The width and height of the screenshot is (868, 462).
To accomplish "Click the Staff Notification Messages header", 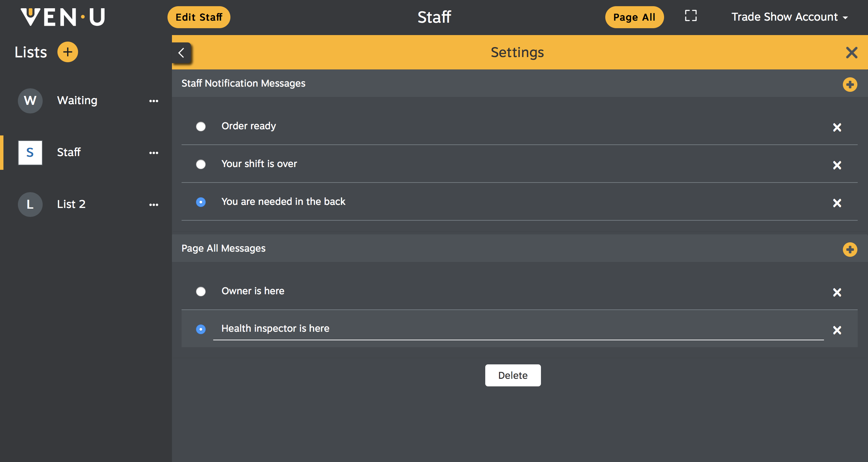I will point(243,84).
